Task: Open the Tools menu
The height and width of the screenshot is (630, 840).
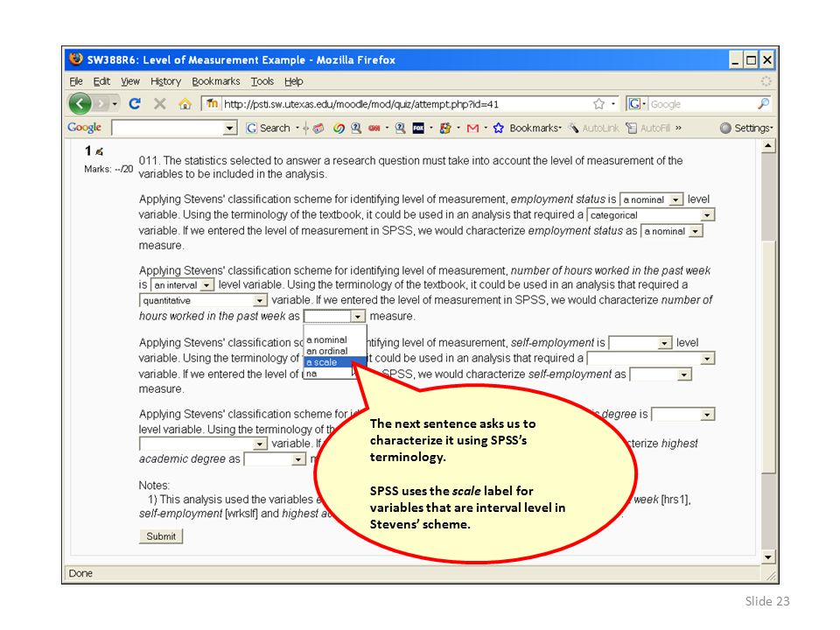Action: pyautogui.click(x=262, y=81)
